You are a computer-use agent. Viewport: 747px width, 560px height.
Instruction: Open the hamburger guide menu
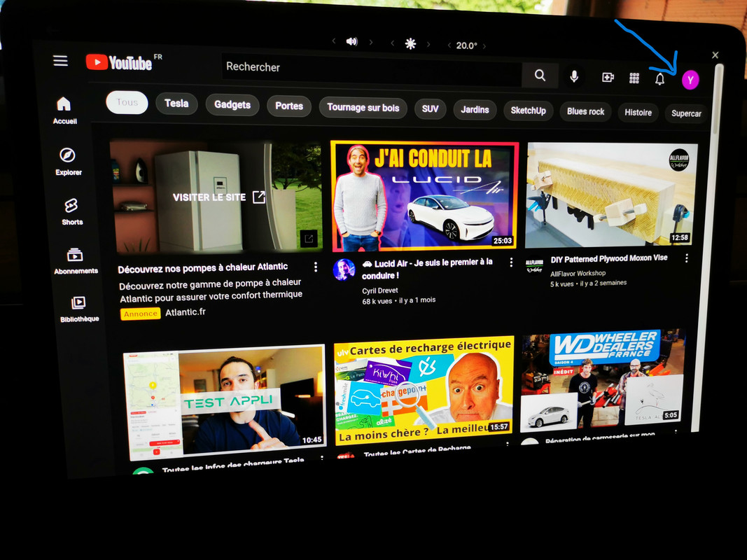click(x=60, y=60)
